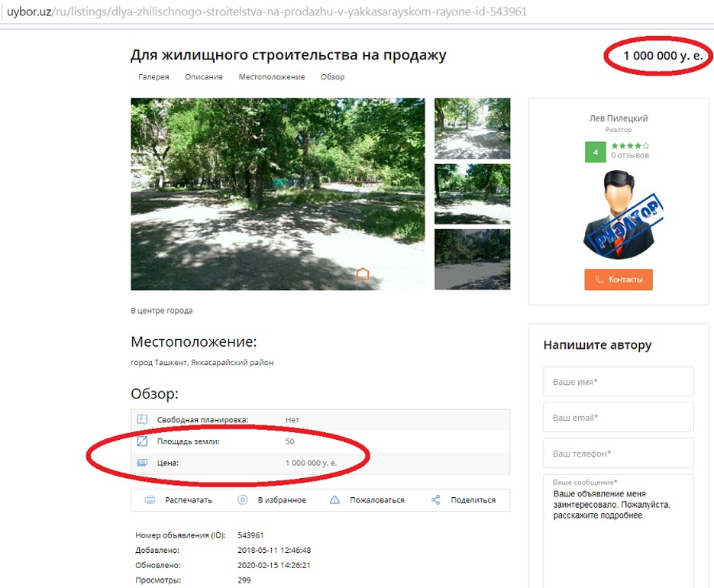
Task: Click the orange house icon on main photo
Action: pos(363,274)
